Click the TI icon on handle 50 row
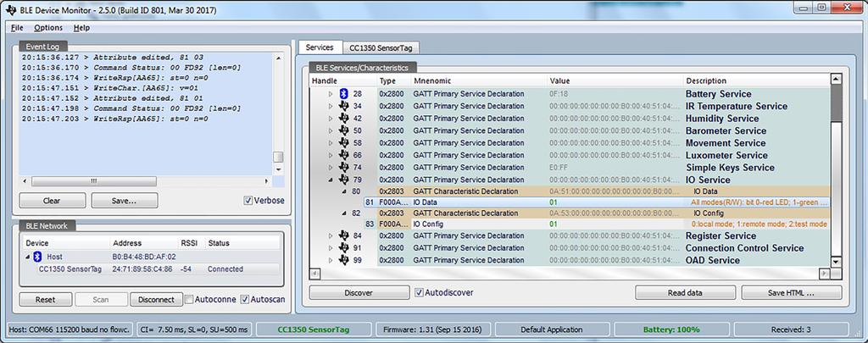Viewport: 868px width, 343px height. [344, 130]
